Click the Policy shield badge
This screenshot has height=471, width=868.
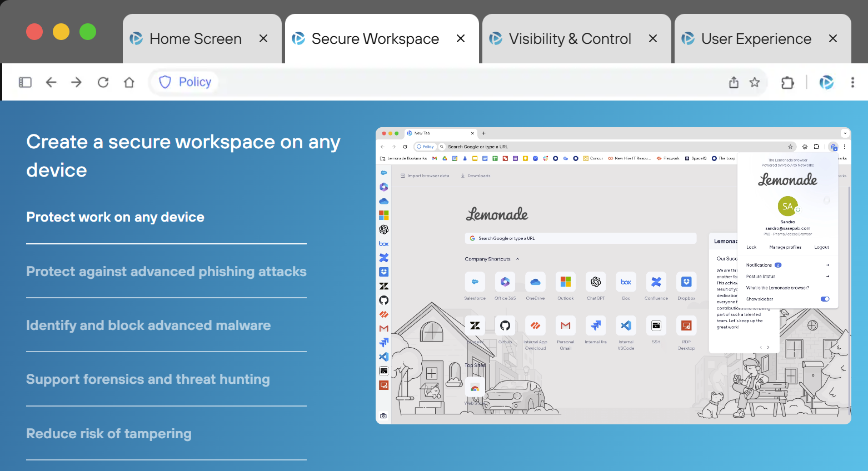pos(185,82)
